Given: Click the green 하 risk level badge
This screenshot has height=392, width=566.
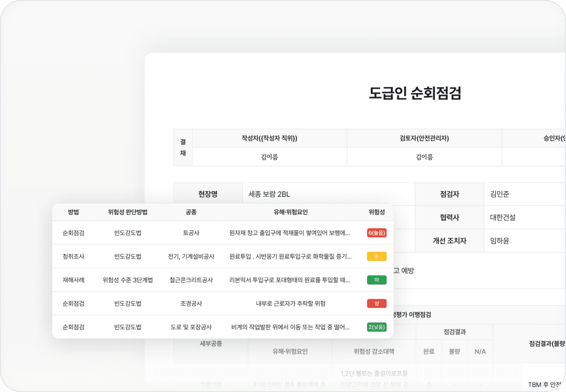Looking at the screenshot, I should pyautogui.click(x=376, y=280).
